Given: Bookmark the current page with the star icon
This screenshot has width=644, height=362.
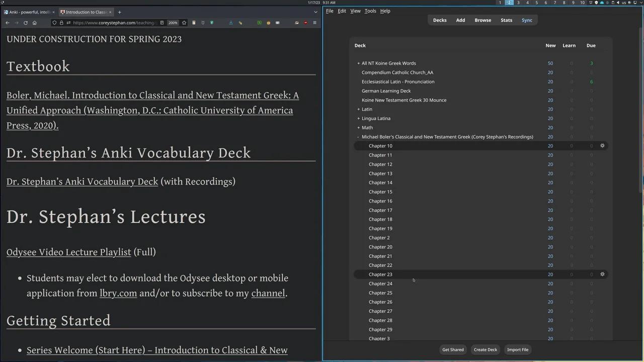Looking at the screenshot, I should click(x=184, y=23).
